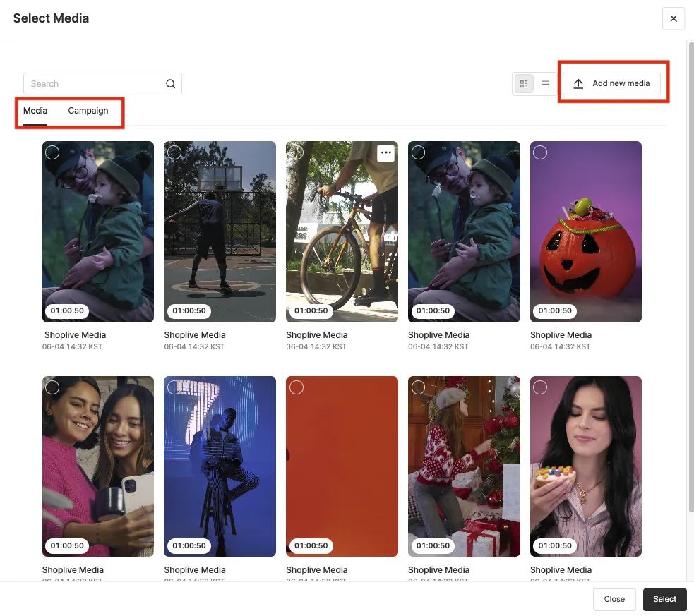This screenshot has width=694, height=616.
Task: Click the Close button at bottom
Action: (614, 599)
